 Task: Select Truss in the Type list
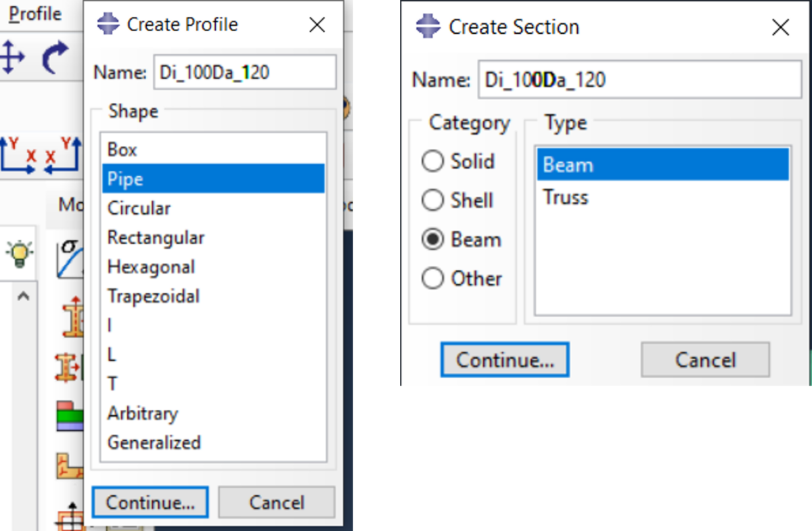[x=663, y=197]
